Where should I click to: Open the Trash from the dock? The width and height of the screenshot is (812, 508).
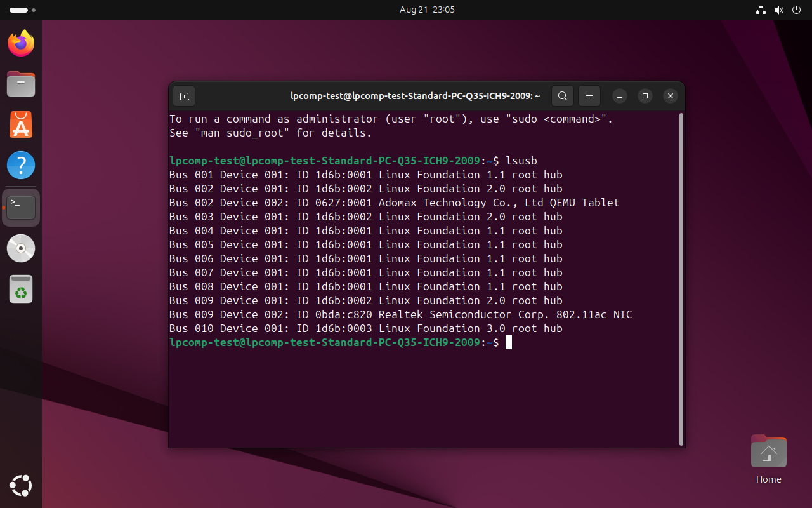(21, 289)
